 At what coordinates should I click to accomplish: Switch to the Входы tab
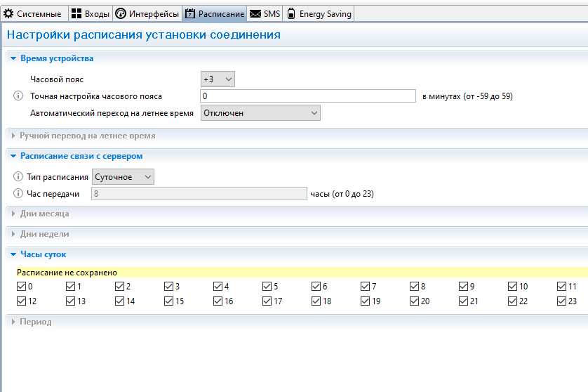(x=91, y=14)
